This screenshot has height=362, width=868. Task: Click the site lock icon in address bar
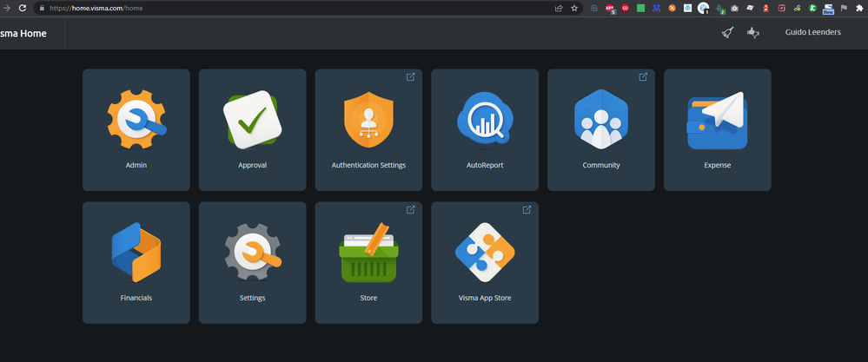click(x=42, y=9)
